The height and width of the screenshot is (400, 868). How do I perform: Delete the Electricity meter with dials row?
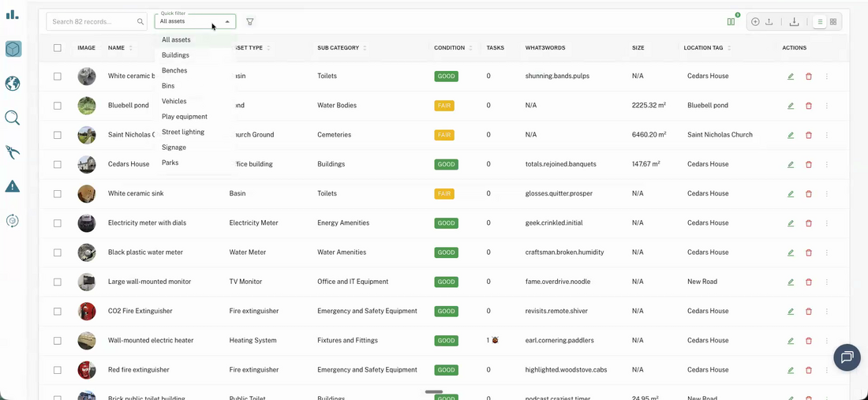(809, 223)
